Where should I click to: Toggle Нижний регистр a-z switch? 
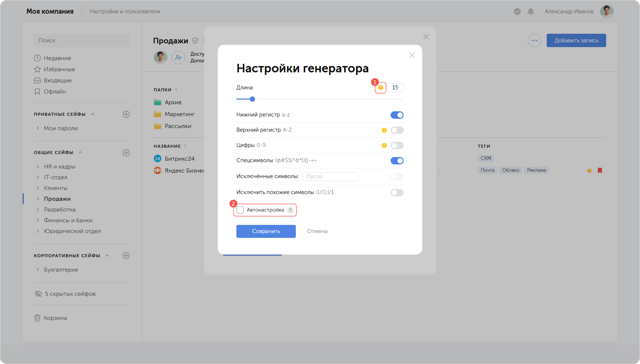[397, 115]
